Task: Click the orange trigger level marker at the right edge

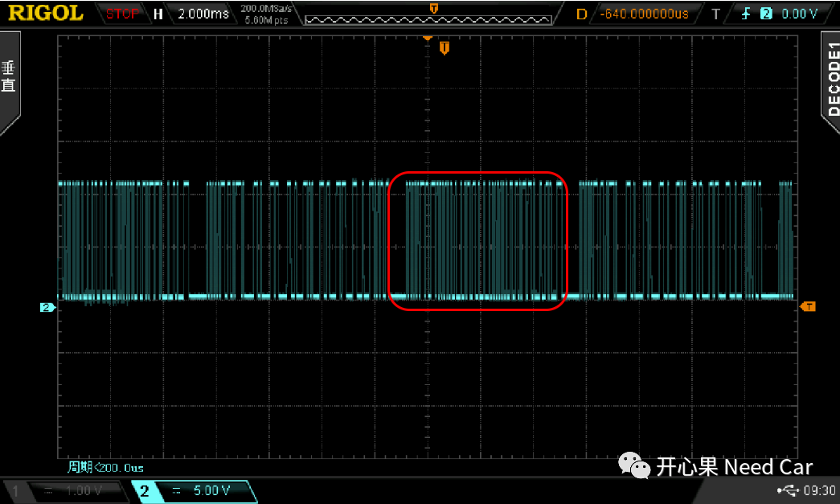Action: pos(808,306)
